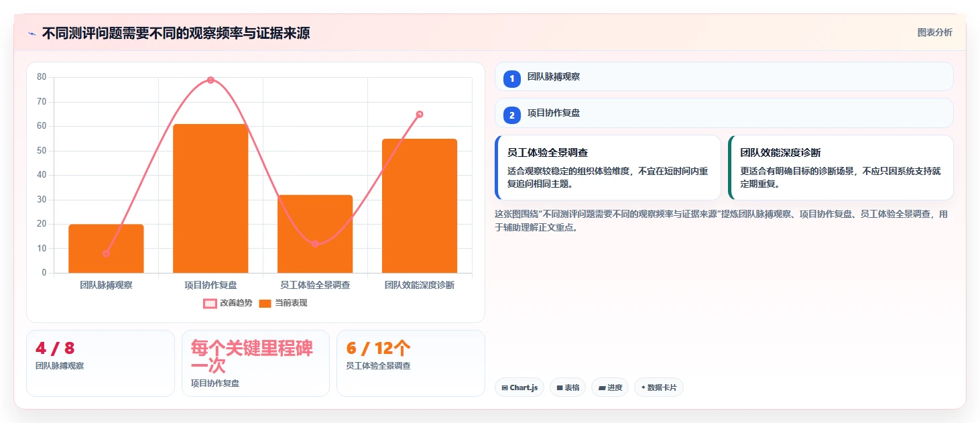This screenshot has width=980, height=423.
Task: Click the trend line point near 65
Action: (x=420, y=114)
